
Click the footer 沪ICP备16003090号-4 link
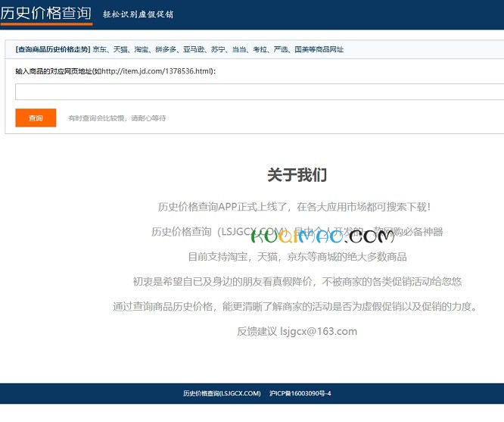tap(300, 393)
